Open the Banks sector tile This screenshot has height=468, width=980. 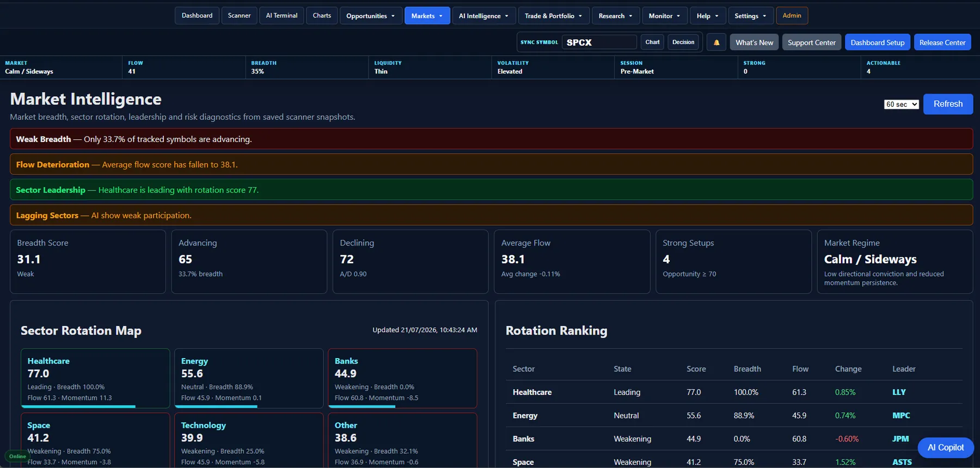click(402, 378)
